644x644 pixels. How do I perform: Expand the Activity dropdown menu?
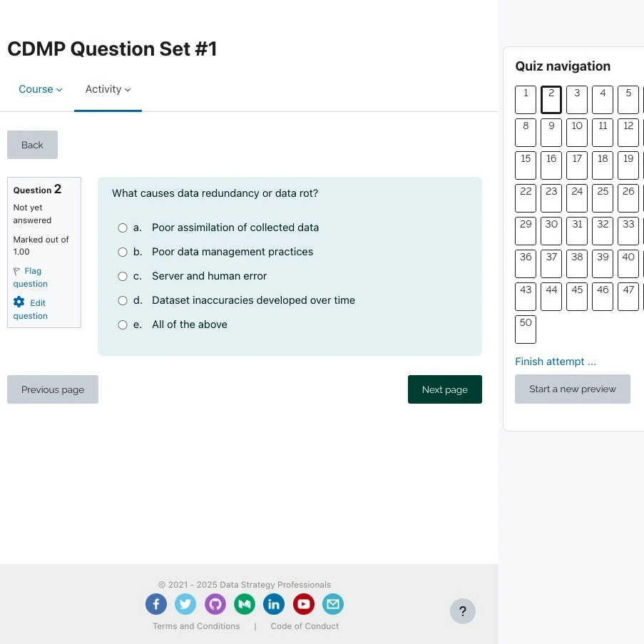click(x=108, y=89)
